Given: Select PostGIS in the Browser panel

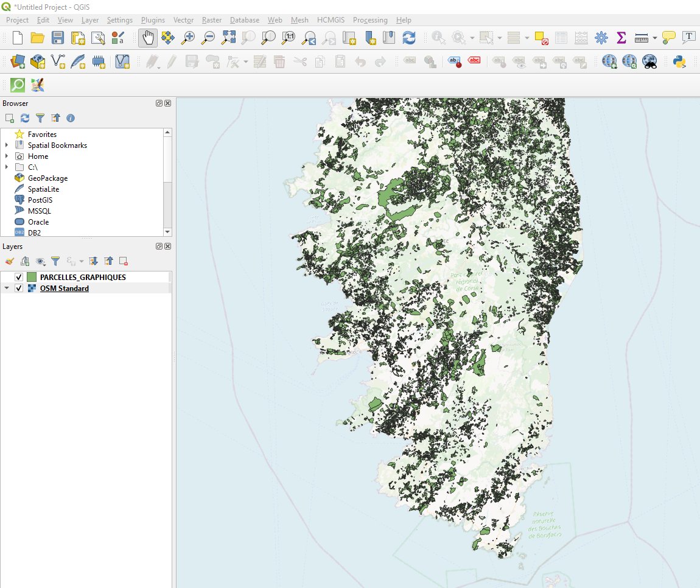Looking at the screenshot, I should click(x=40, y=200).
